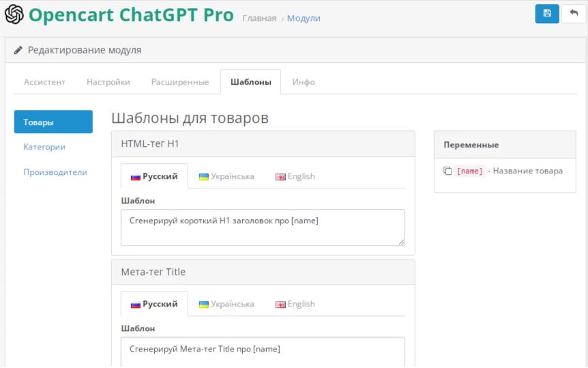Click resize handle of H1 template textarea
This screenshot has width=588, height=368.
(x=402, y=242)
